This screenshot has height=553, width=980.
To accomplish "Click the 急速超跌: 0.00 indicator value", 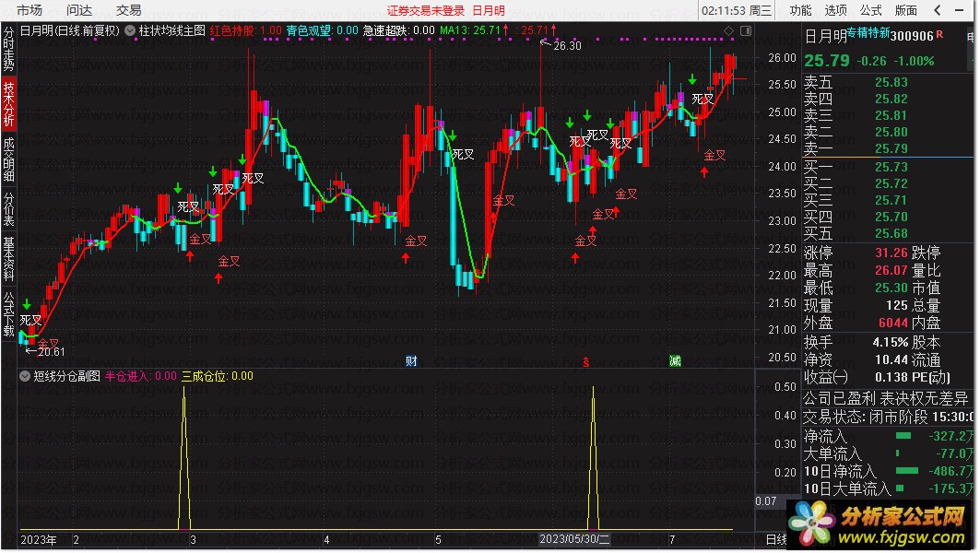I will (x=399, y=30).
